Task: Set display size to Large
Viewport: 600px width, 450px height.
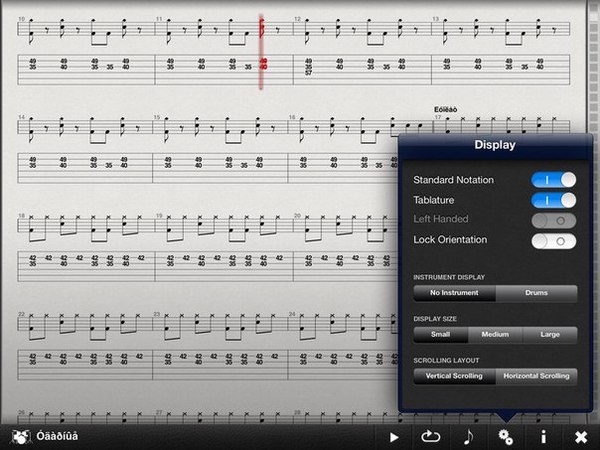Action: 550,334
